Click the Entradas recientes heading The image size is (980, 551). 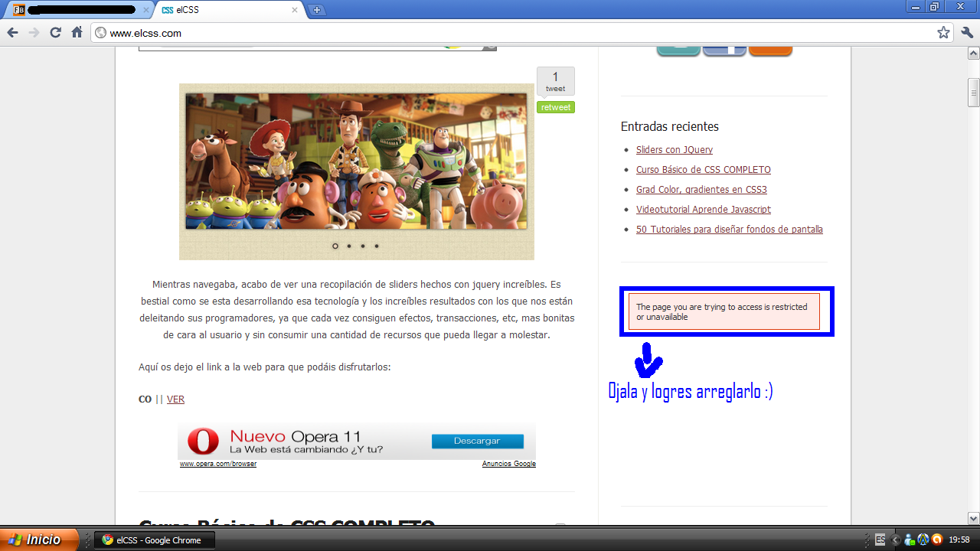coord(670,126)
